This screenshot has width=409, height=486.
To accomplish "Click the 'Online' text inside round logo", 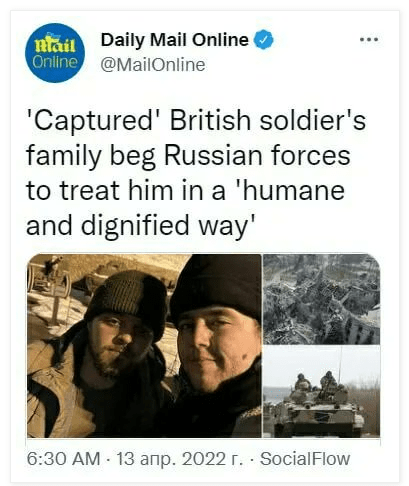I will click(x=55, y=62).
